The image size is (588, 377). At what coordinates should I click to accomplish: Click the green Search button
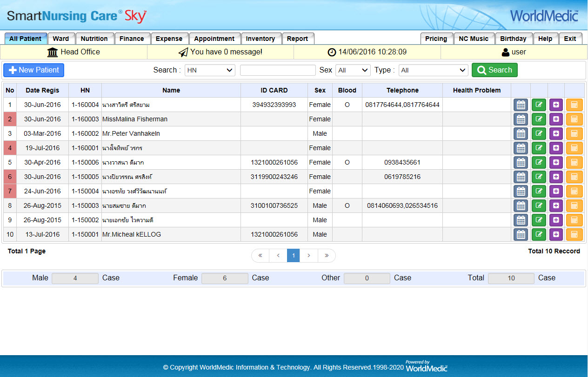click(x=494, y=70)
